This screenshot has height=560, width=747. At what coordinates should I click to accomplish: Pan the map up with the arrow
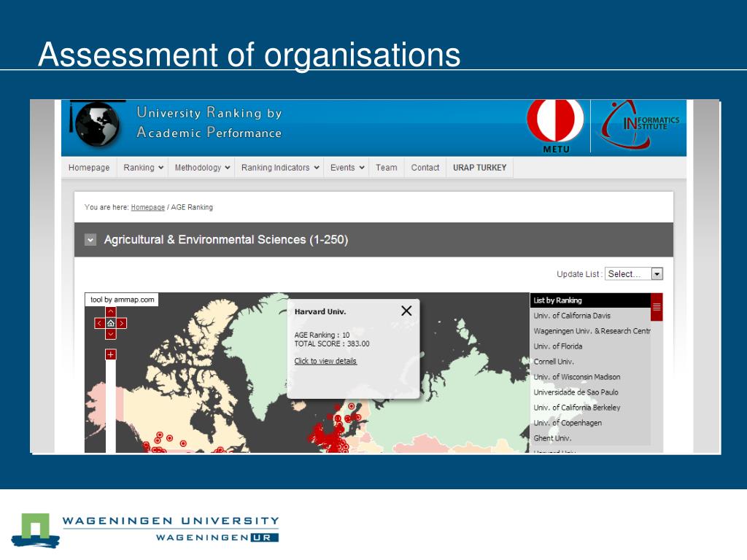pos(111,312)
